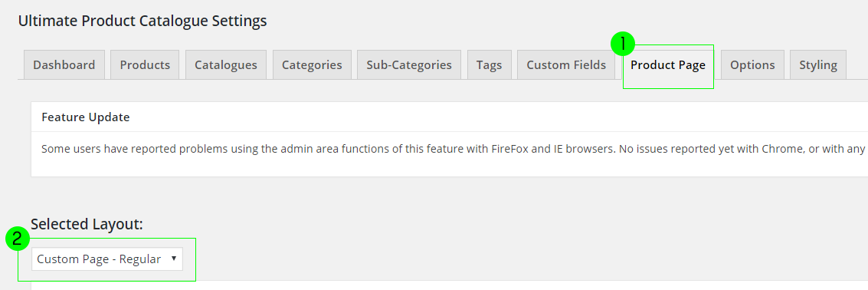The height and width of the screenshot is (290, 868).
Task: Switch to the Tags tab
Action: pyautogui.click(x=490, y=65)
